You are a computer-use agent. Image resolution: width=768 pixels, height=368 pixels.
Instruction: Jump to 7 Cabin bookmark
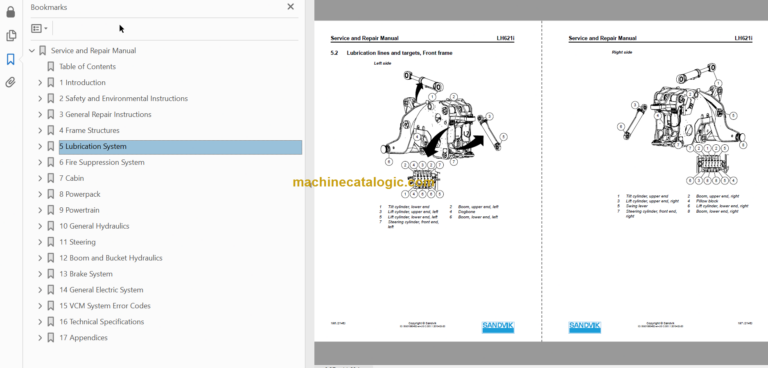[x=72, y=178]
